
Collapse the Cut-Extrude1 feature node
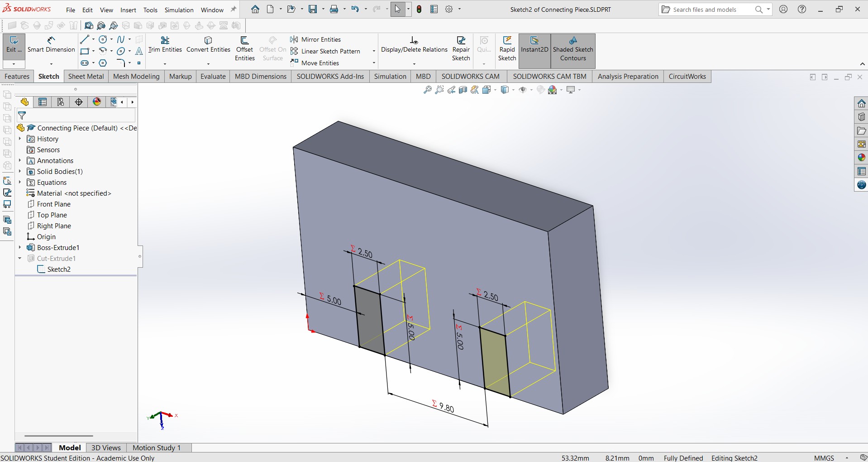20,259
